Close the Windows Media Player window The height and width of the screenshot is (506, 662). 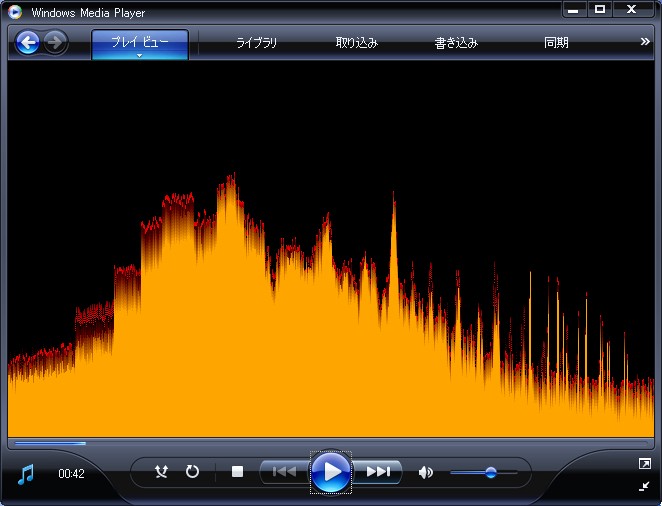tap(632, 9)
